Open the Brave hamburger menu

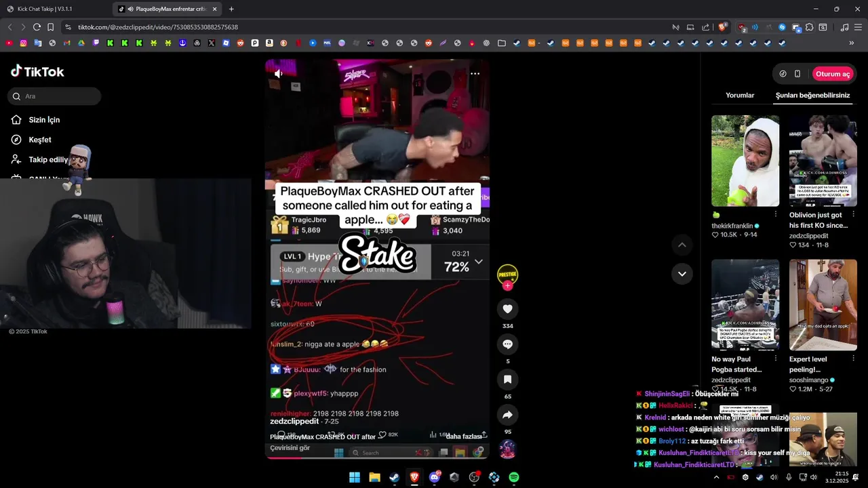858,27
